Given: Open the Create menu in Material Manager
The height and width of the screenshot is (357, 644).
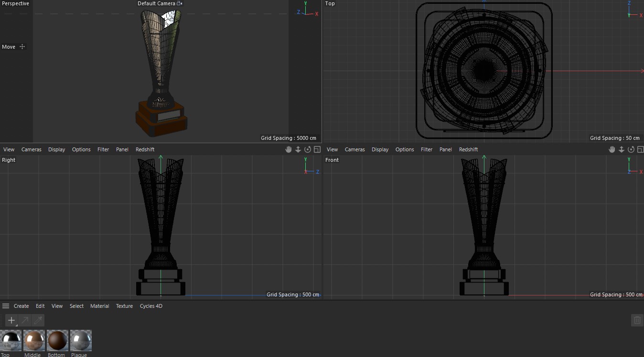Looking at the screenshot, I should click(21, 306).
